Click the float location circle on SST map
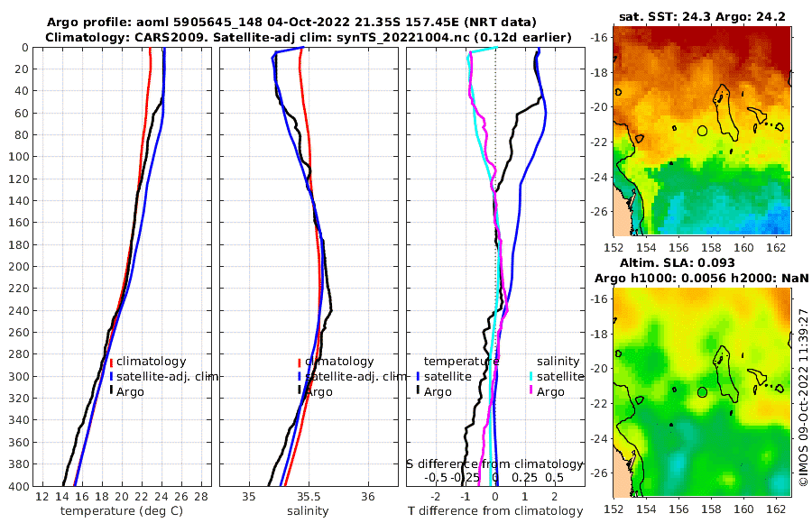Screen dimensions: 812x523 coord(702,131)
